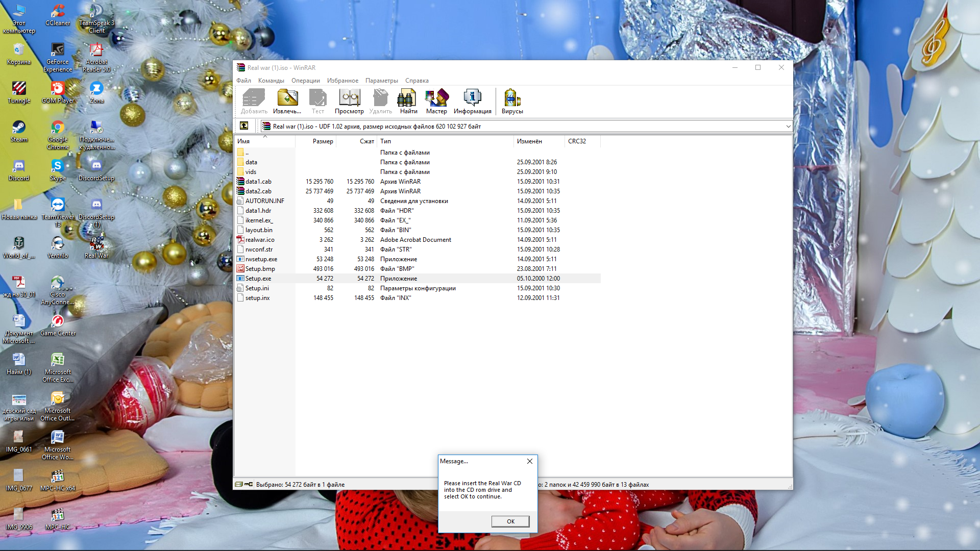Viewport: 980px width, 551px height.
Task: Sort by Изменён column header
Action: [539, 141]
